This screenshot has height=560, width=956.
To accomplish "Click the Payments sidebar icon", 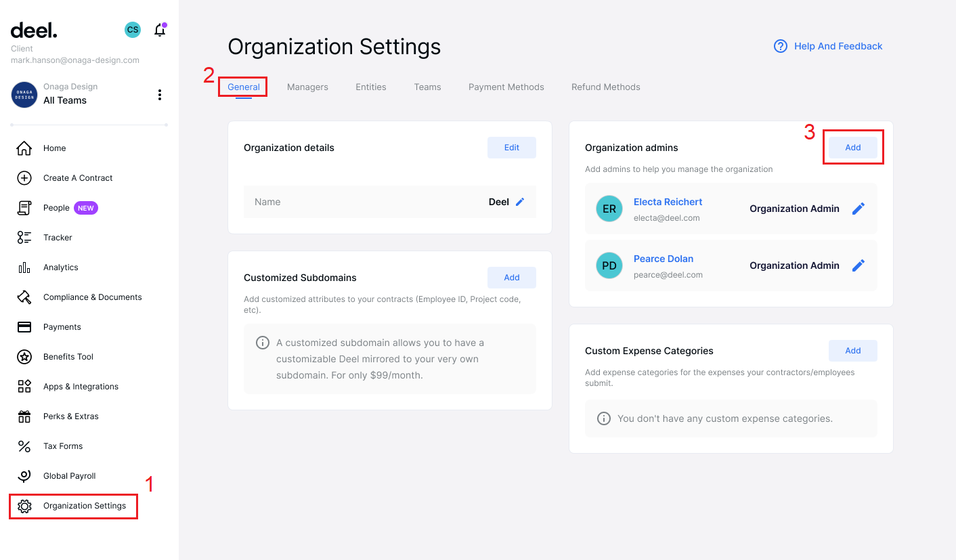I will coord(25,326).
